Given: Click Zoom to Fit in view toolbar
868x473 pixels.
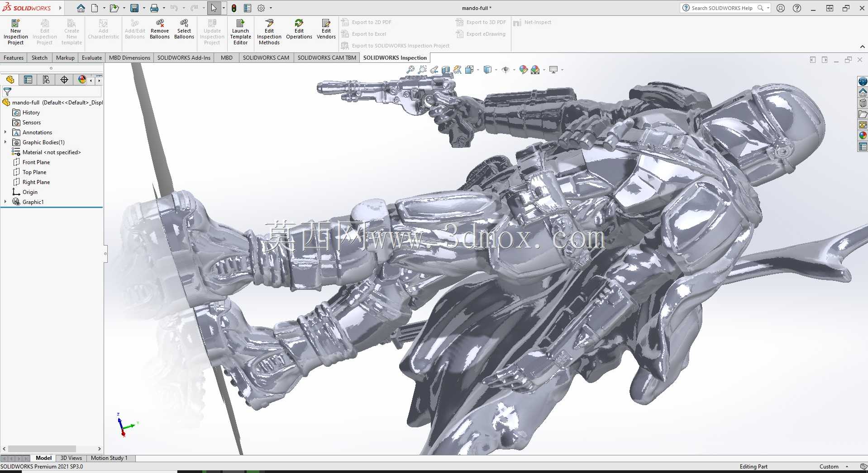Looking at the screenshot, I should tap(410, 70).
